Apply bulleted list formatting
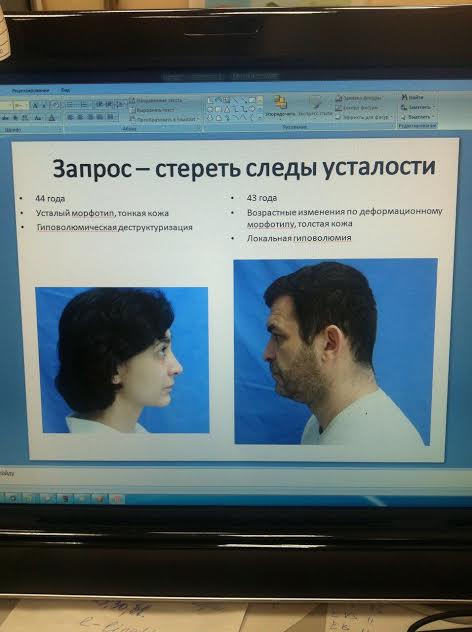This screenshot has width=472, height=632. pos(70,104)
